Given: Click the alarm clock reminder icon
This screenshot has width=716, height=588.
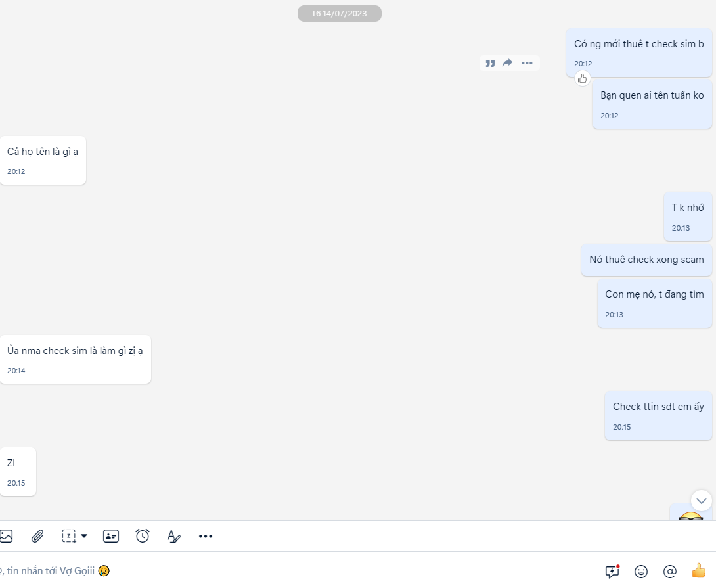Looking at the screenshot, I should [143, 536].
